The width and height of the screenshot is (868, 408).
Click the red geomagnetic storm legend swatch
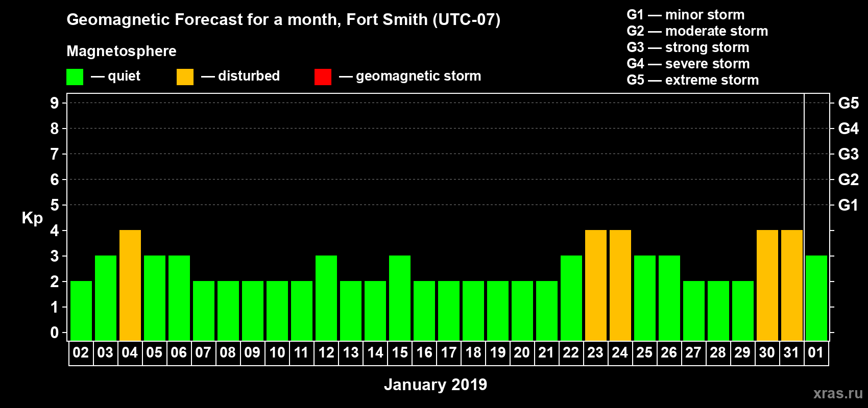[x=323, y=77]
